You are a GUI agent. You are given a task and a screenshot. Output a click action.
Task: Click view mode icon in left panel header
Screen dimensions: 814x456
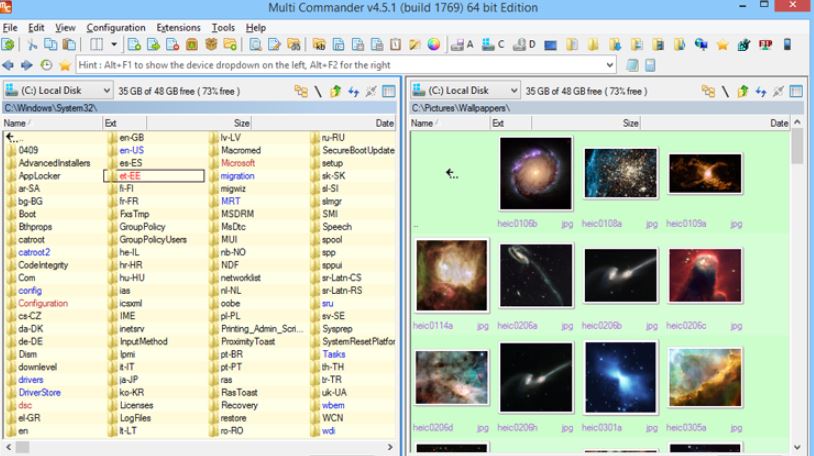point(389,91)
